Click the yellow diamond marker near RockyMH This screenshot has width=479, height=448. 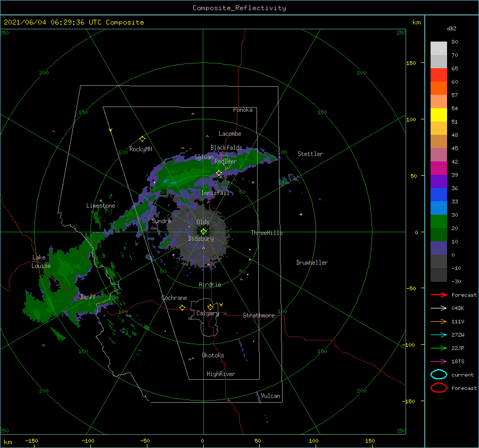(142, 139)
